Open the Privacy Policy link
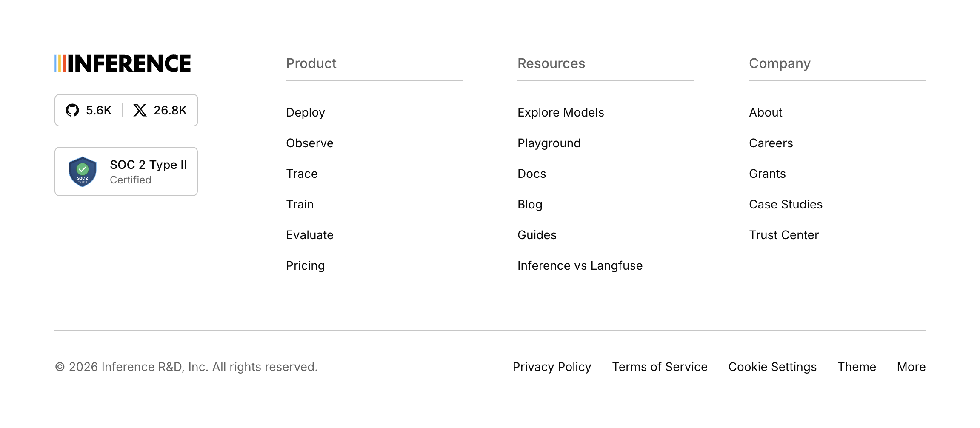 [x=552, y=367]
